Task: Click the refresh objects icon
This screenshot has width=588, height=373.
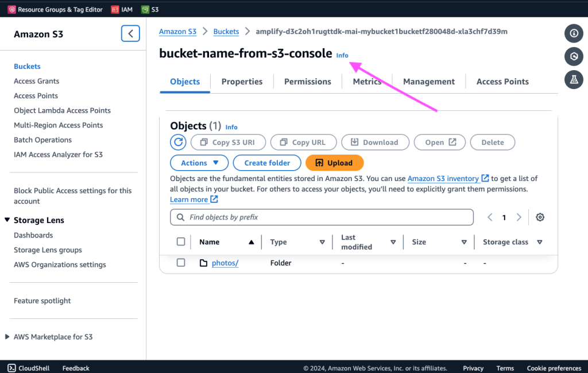Action: (x=178, y=142)
